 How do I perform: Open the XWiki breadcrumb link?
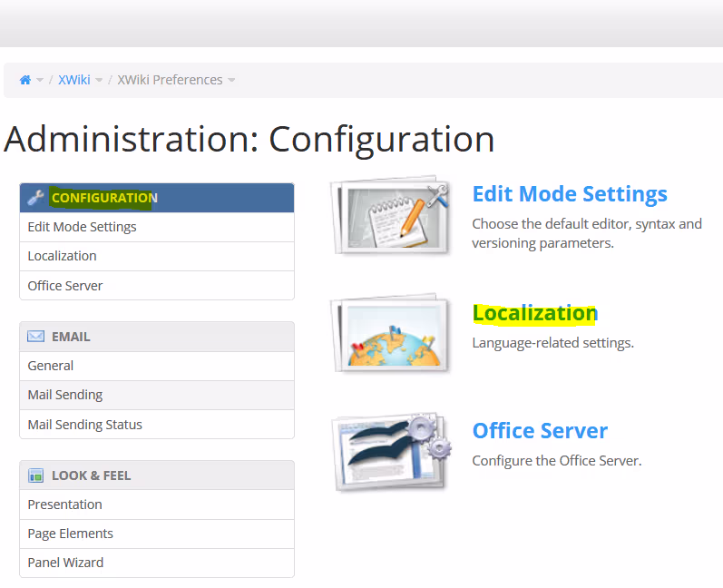(x=73, y=80)
